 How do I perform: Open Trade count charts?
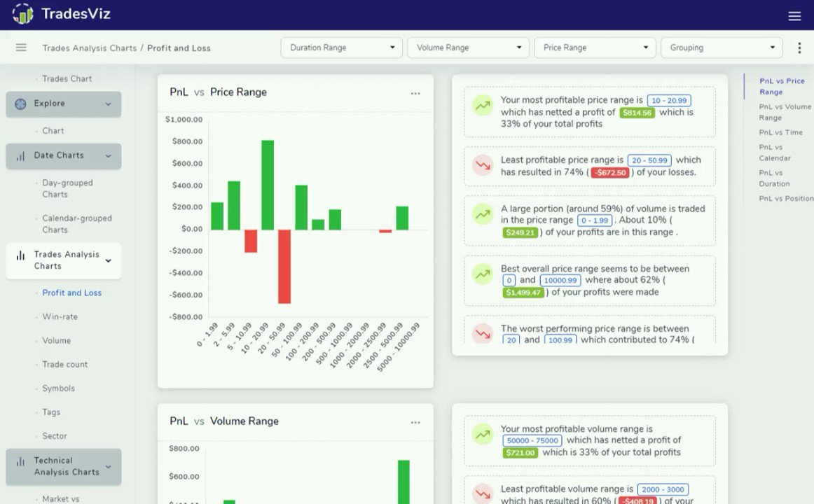point(65,365)
